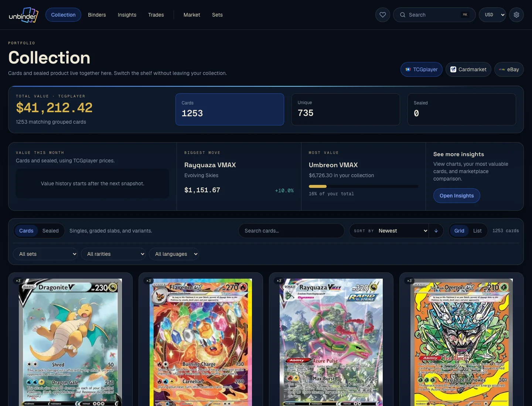Open the Teal Mask Ogerpon ex card thumbnail
This screenshot has height=406, width=532.
coord(461,342)
